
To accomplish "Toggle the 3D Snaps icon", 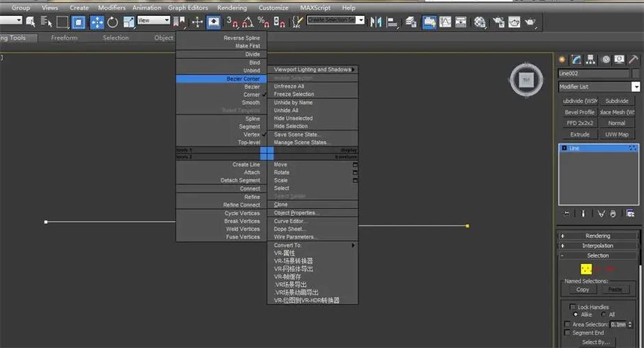I will click(x=233, y=22).
